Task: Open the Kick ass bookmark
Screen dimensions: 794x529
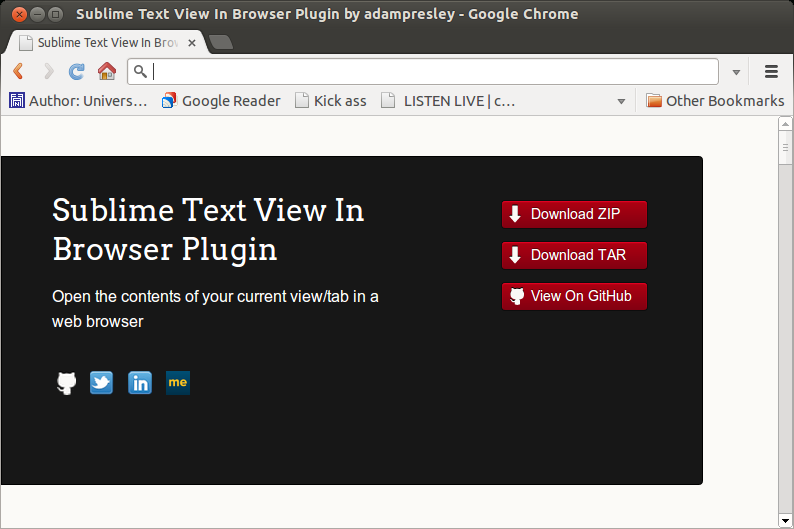Action: coord(331,101)
